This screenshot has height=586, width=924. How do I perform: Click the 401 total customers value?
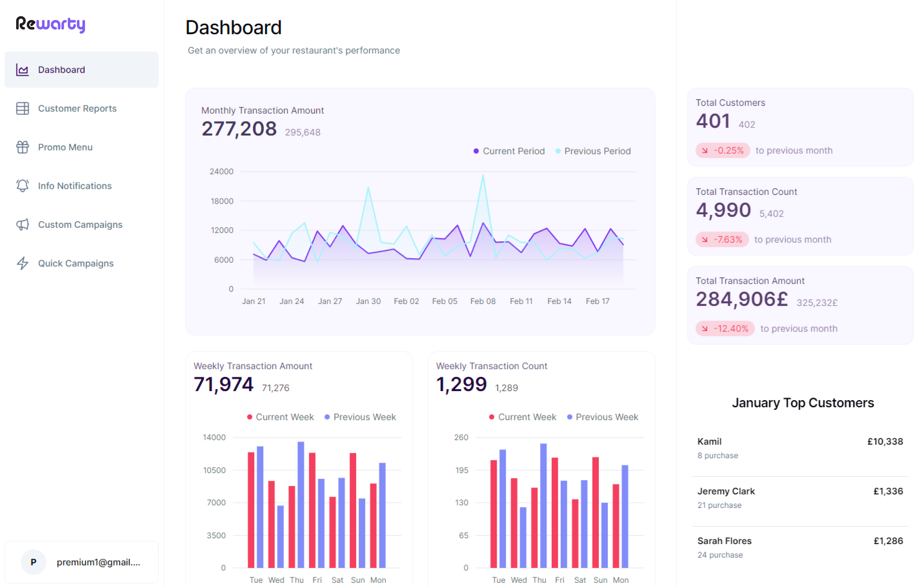pos(713,121)
